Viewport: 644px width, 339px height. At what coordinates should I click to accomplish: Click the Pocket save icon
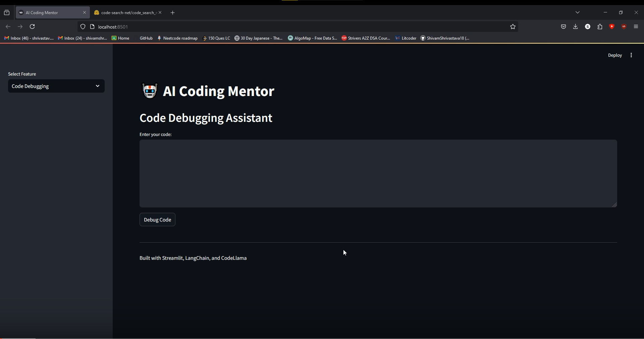click(x=563, y=27)
